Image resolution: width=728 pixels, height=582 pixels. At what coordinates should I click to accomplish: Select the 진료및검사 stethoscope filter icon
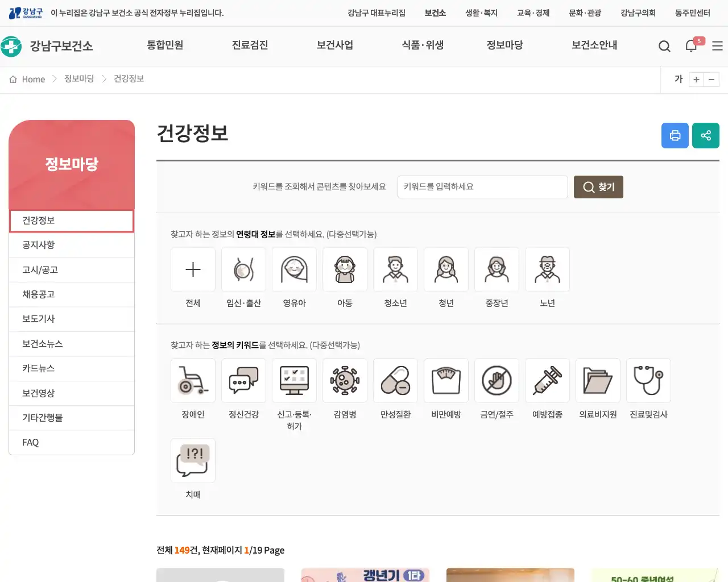tap(648, 380)
